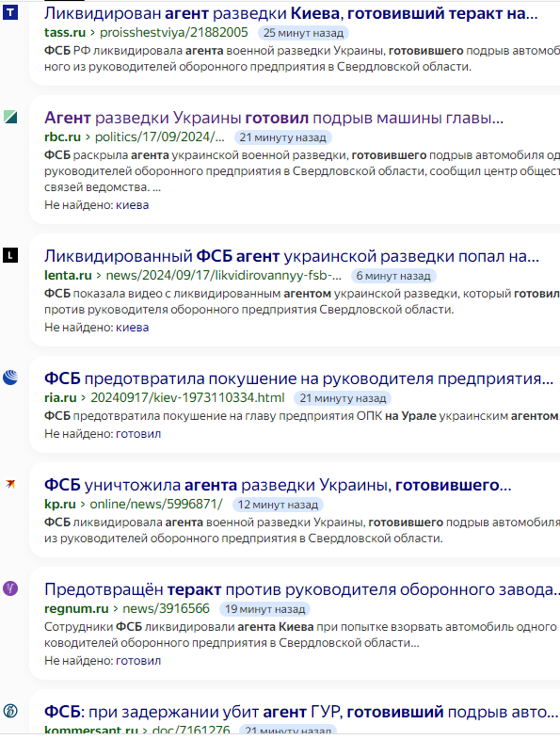
Task: Open headline "Ликвидирован агент разведки Киева"
Action: (291, 13)
